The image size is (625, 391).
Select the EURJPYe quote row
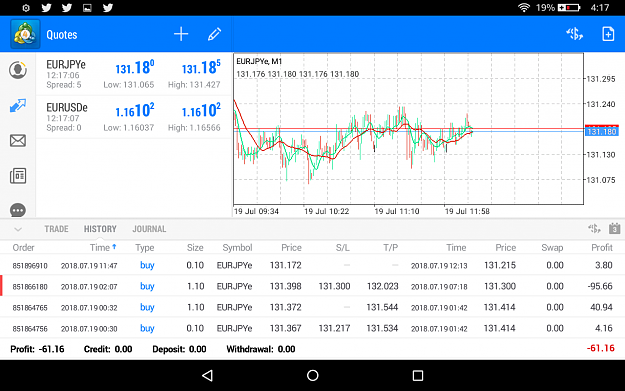point(134,74)
